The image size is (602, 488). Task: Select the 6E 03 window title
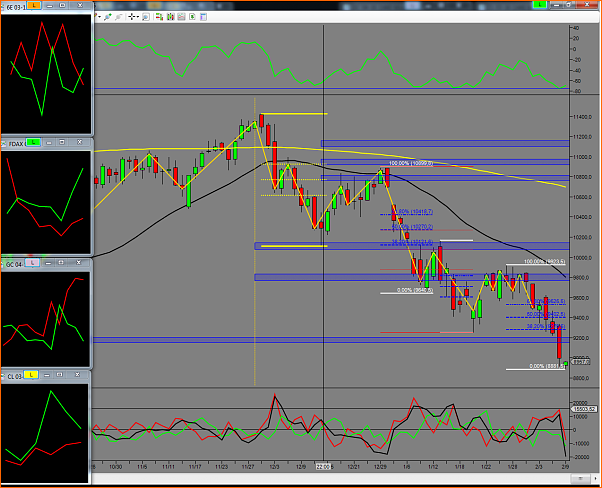16,7
